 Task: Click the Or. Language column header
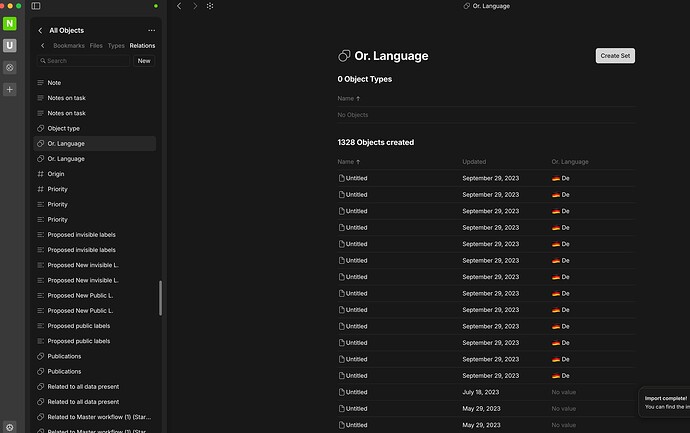[570, 161]
